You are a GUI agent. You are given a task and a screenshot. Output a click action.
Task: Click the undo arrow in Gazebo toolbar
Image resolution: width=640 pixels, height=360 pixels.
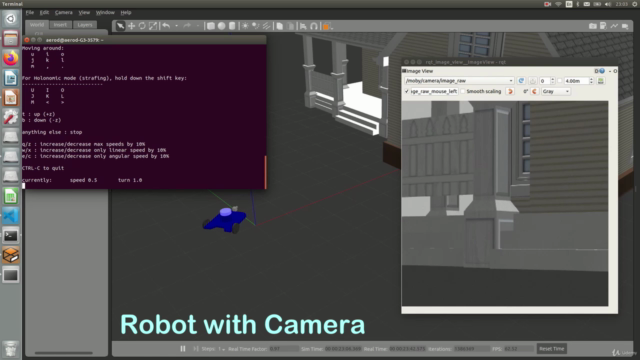(166, 26)
